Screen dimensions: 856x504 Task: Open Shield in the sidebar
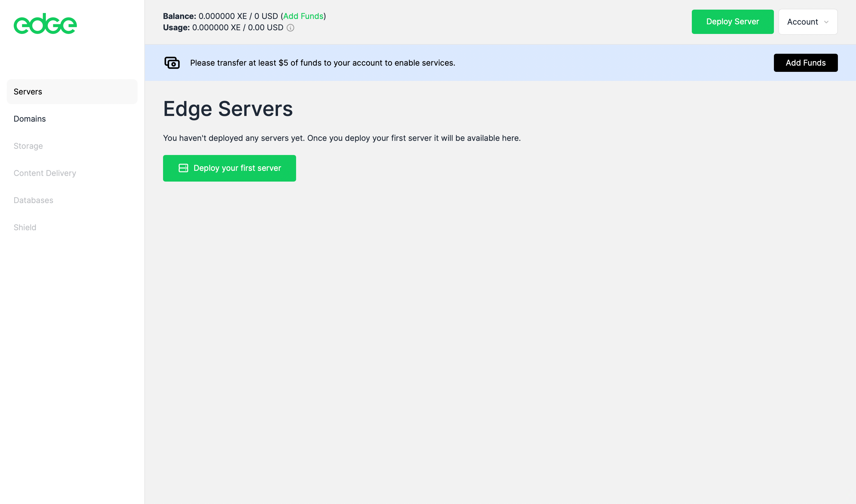click(25, 228)
